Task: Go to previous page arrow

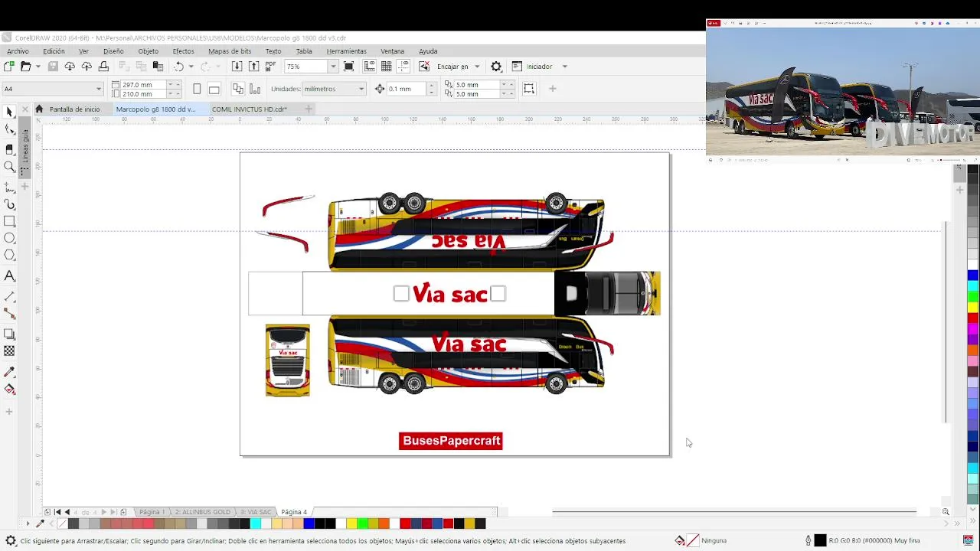Action: point(67,512)
